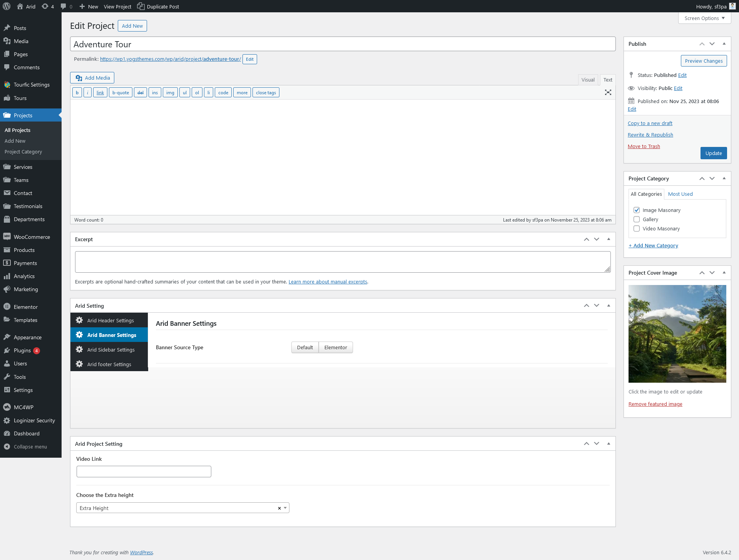Click the updates counter icon
This screenshot has height=560, width=739.
(x=45, y=6)
